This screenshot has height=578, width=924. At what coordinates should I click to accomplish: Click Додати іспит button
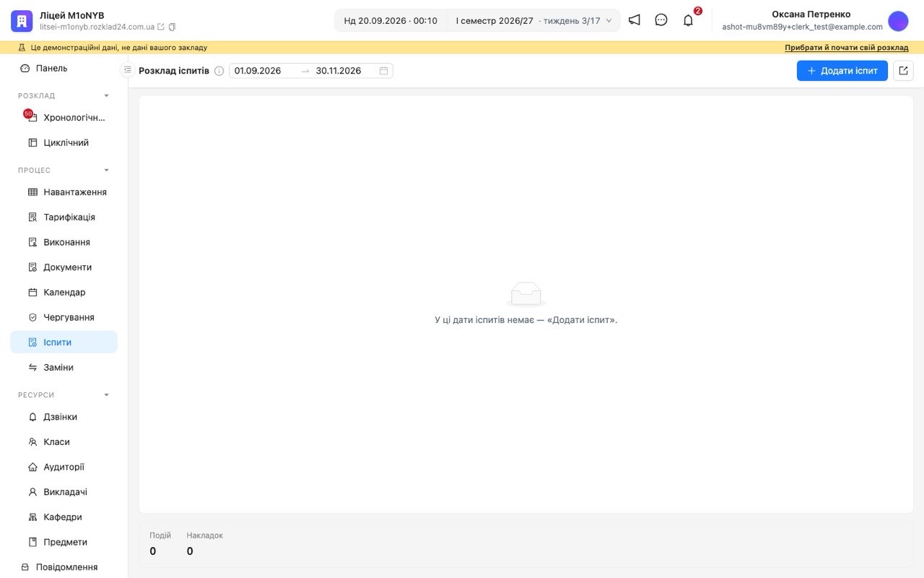tap(842, 71)
